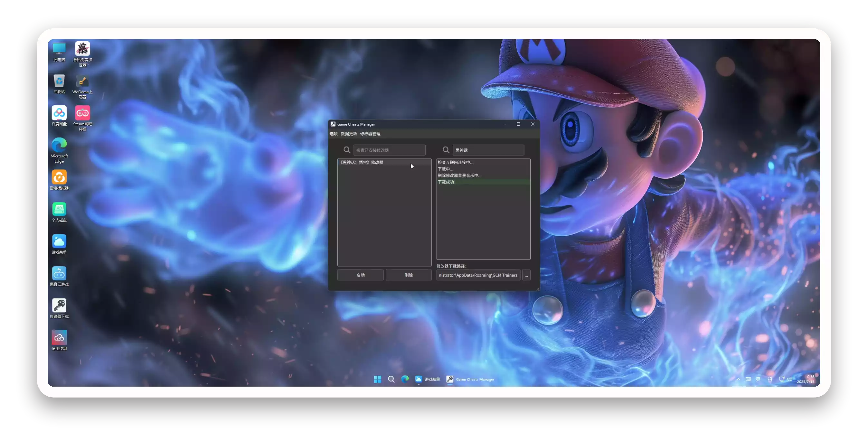Open the Windows Start menu

tap(377, 379)
